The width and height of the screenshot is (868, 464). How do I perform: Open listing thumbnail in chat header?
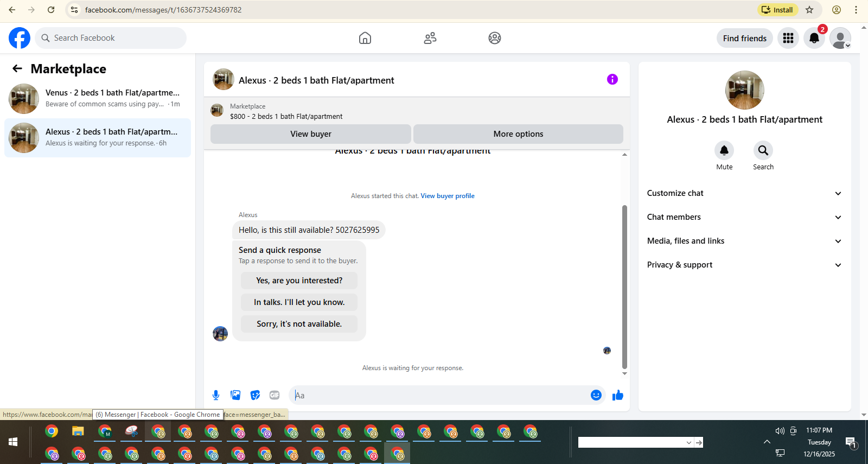224,79
